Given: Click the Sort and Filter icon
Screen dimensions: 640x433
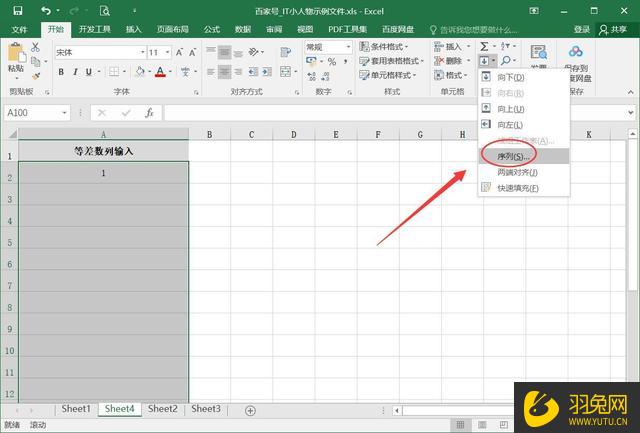Looking at the screenshot, I should [505, 46].
